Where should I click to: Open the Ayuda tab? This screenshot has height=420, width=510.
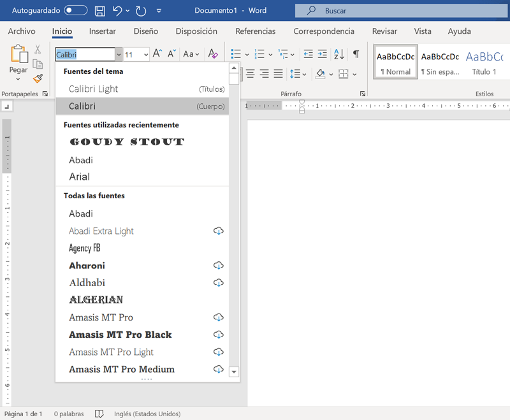click(459, 31)
